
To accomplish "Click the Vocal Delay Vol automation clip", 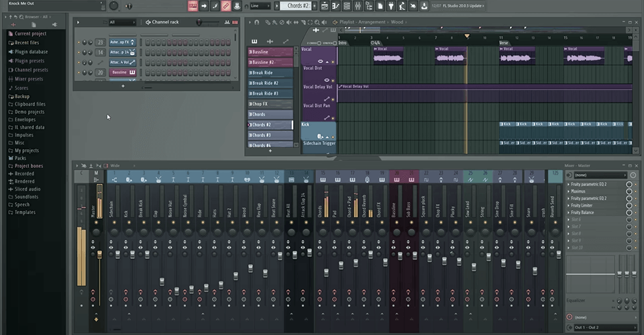I will [484, 93].
